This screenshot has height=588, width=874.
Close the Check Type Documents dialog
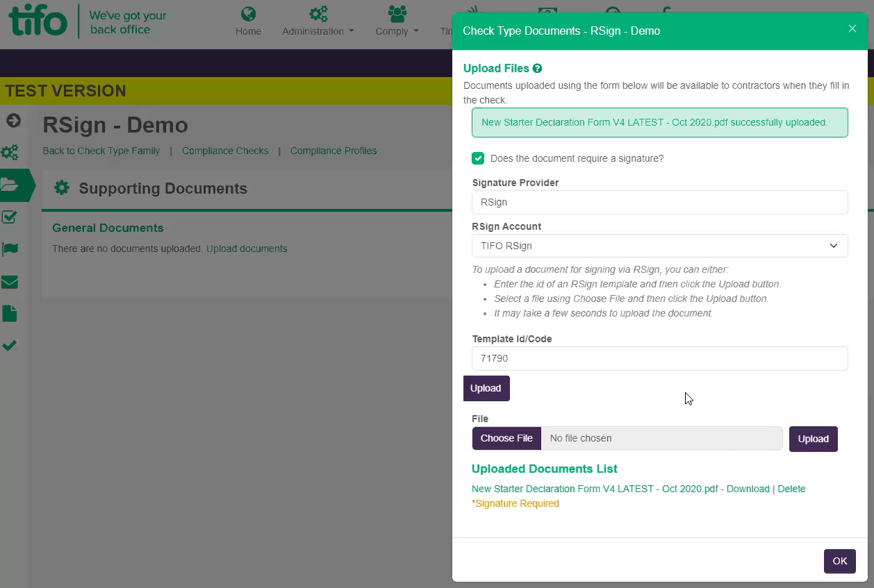(x=852, y=29)
